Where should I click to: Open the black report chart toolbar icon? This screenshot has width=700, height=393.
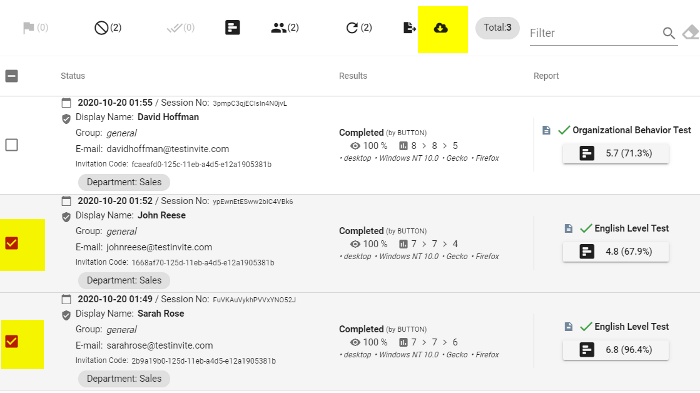click(x=233, y=28)
